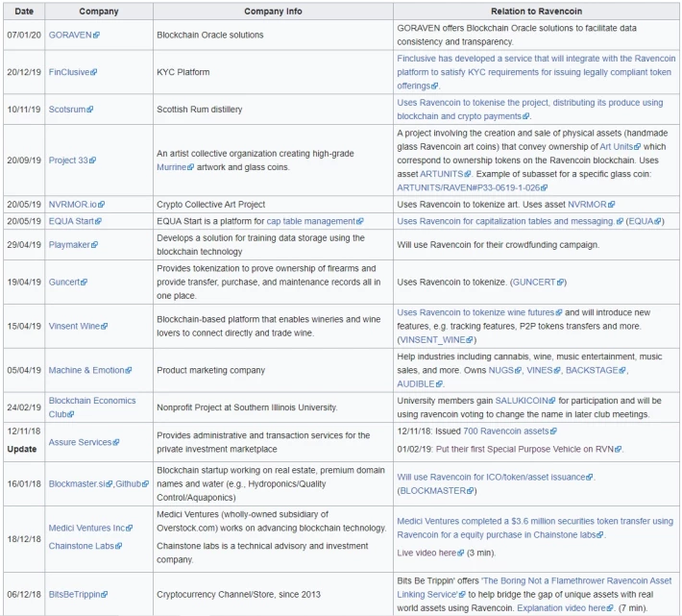682x616 pixels.
Task: Click the bold Update label
Action: point(22,449)
